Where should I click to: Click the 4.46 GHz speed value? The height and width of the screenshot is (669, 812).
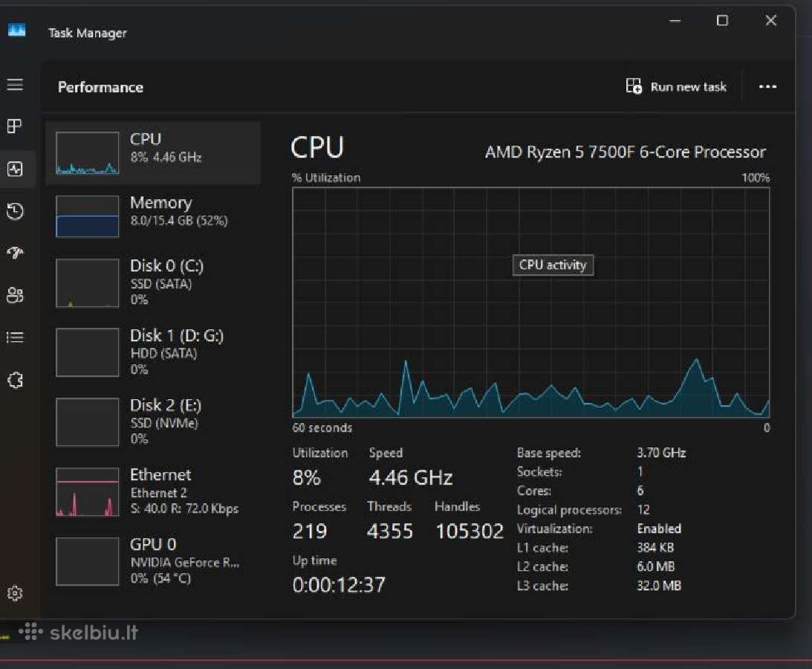point(411,477)
